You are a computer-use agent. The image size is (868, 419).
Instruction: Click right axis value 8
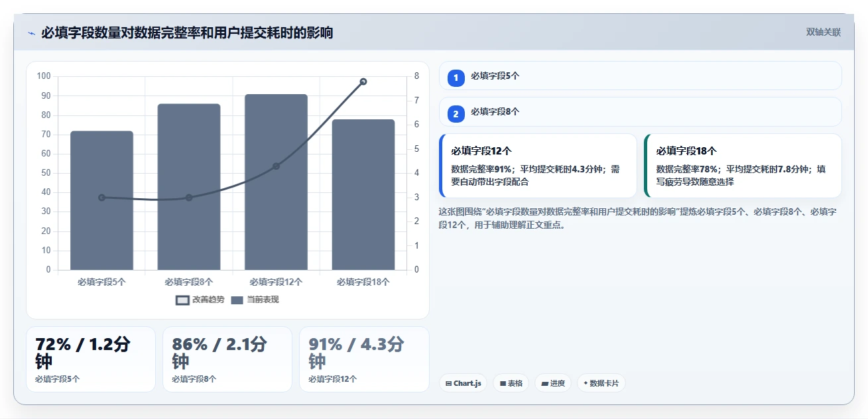(x=416, y=76)
